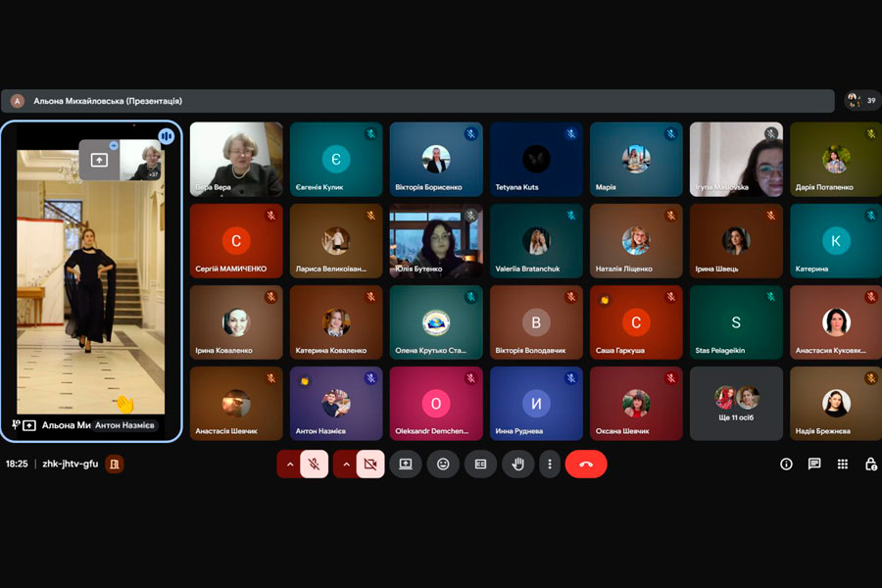The height and width of the screenshot is (588, 882).
Task: Select Valeriia Bratanchuk participant tile
Action: (x=536, y=241)
